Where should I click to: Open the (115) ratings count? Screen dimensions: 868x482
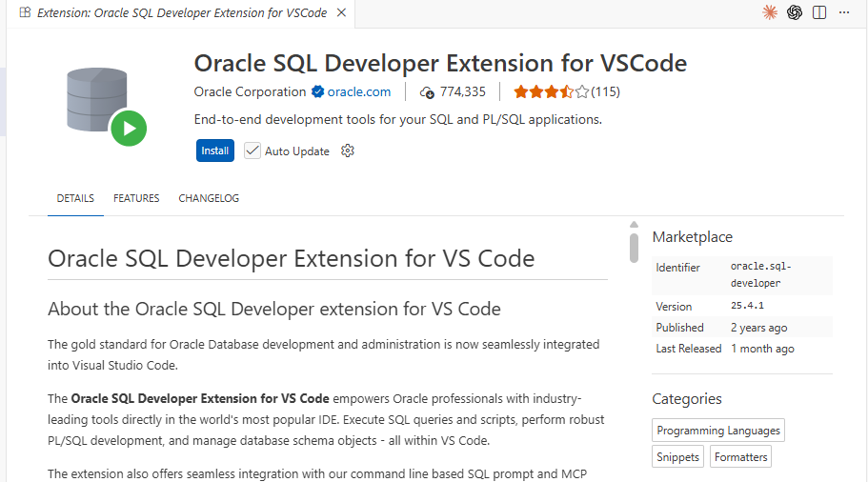[x=605, y=91]
